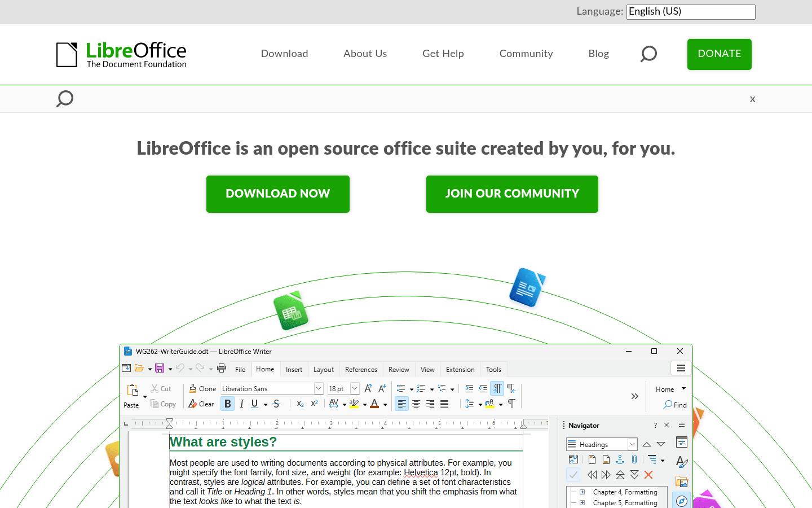This screenshot has height=508, width=812.
Task: Click the red X delete icon in Navigator
Action: click(648, 475)
